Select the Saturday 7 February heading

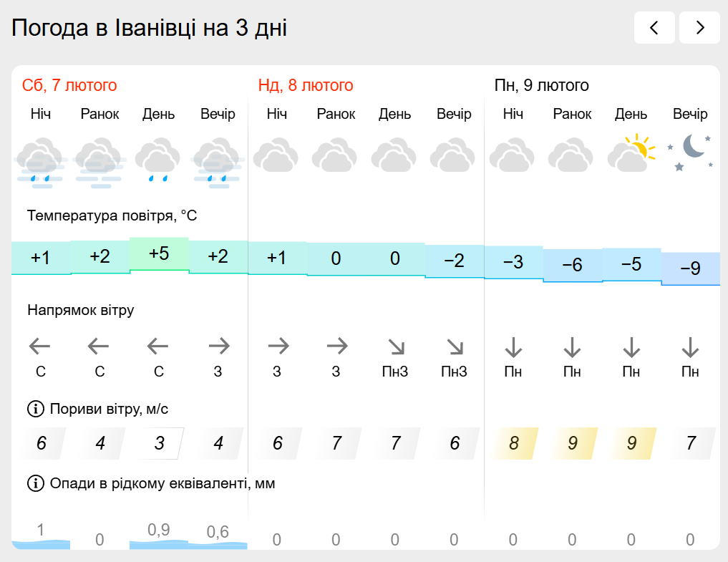pyautogui.click(x=69, y=86)
